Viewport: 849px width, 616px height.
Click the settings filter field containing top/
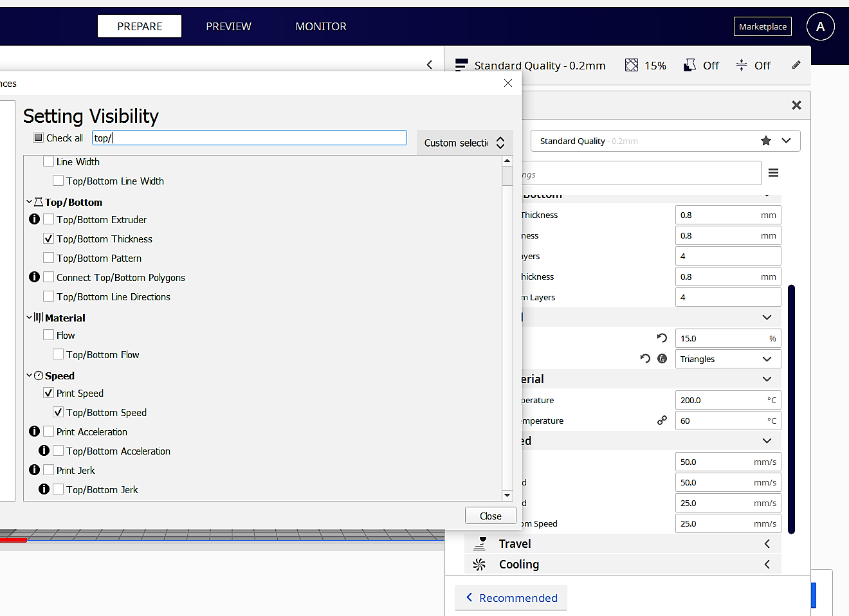(x=250, y=138)
